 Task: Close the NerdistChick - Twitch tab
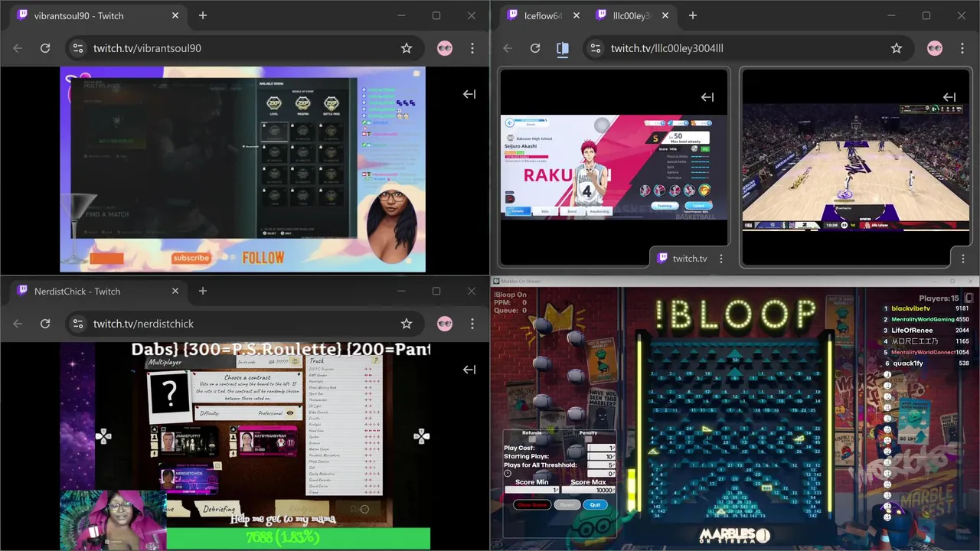tap(175, 291)
